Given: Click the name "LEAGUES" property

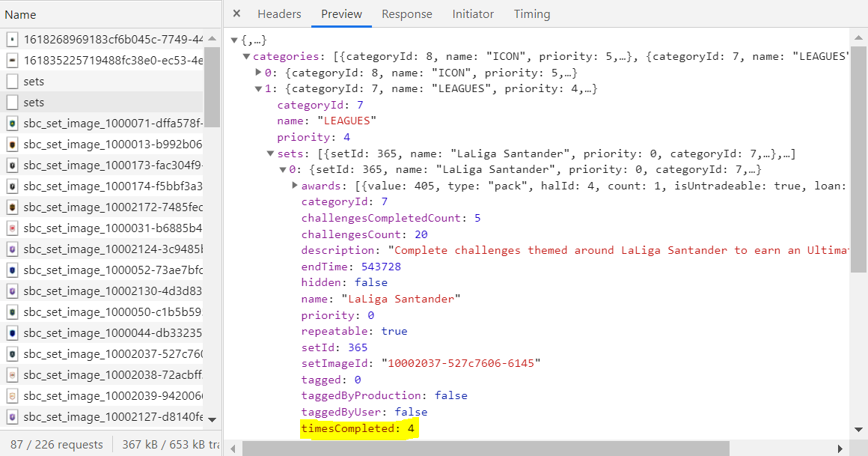Looking at the screenshot, I should (326, 121).
